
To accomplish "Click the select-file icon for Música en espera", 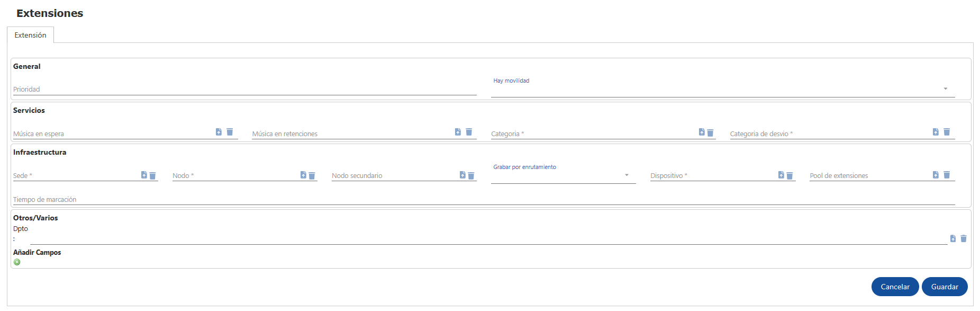I will tap(219, 132).
